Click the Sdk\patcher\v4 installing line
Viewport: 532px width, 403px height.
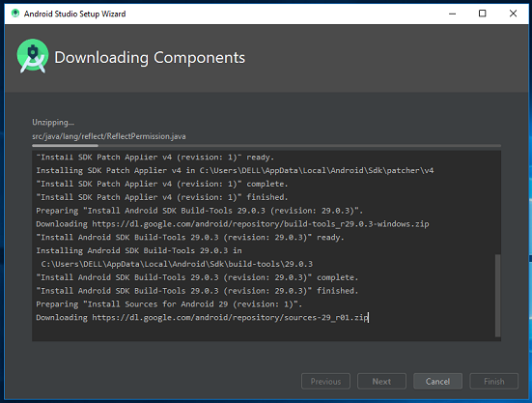pyautogui.click(x=235, y=170)
